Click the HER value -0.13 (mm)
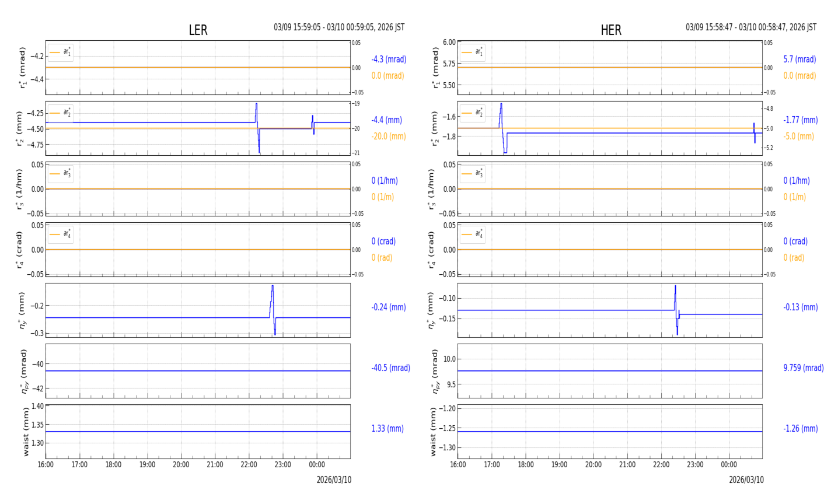824x504 pixels. (x=801, y=307)
